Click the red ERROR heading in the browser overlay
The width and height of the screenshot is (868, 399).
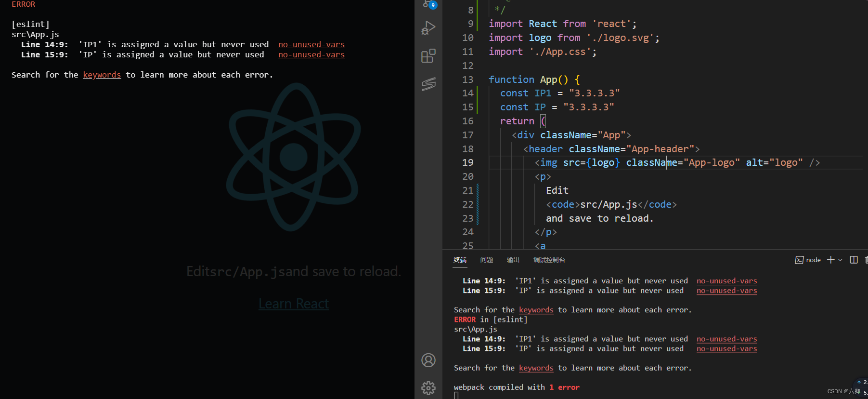(x=24, y=4)
